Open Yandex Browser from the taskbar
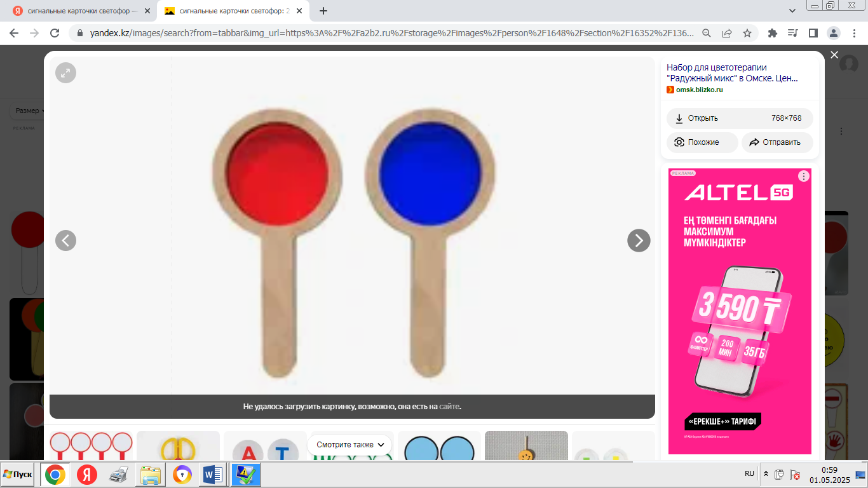 87,475
